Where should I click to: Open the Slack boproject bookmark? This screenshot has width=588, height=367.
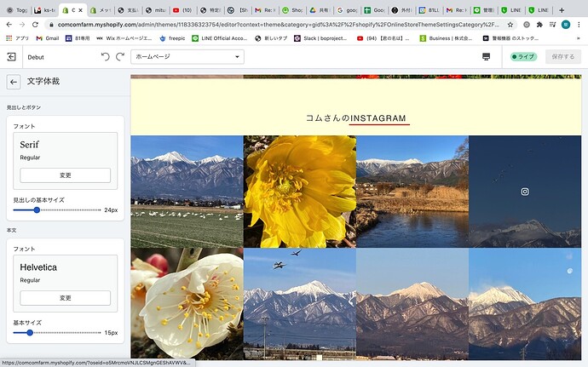(320, 38)
